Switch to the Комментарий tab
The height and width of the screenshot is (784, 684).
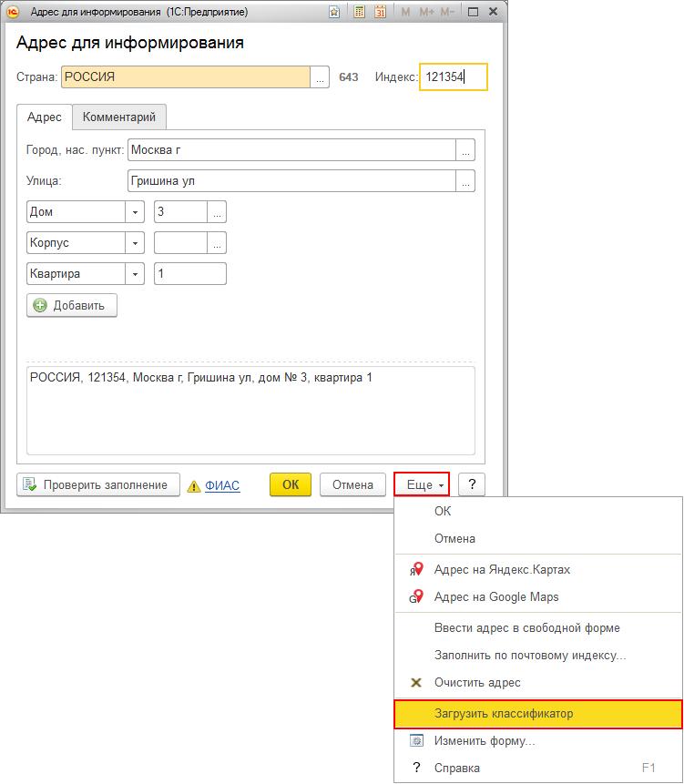coord(119,117)
